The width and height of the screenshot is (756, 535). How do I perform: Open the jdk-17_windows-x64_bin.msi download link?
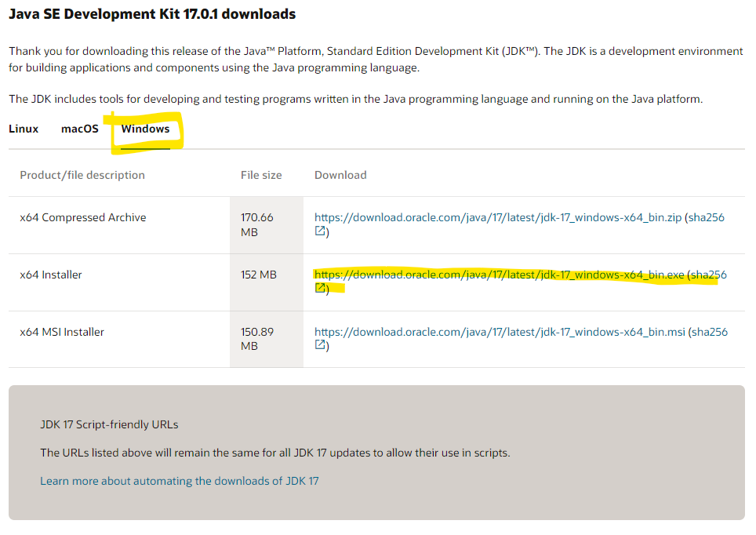(x=500, y=332)
